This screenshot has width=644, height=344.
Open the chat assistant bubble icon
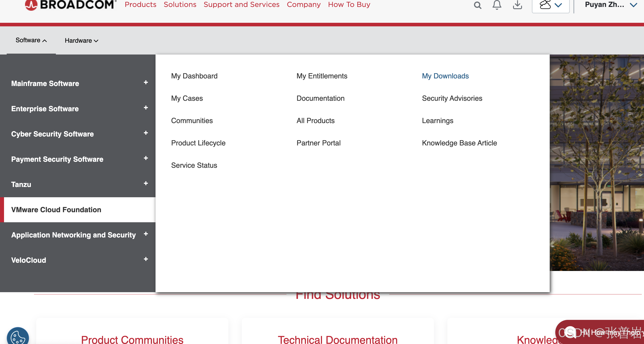570,332
